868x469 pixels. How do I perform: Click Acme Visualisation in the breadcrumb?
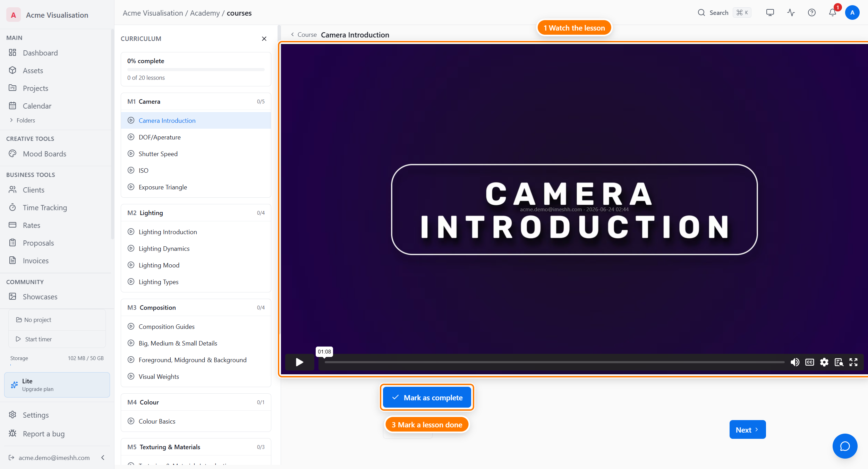pyautogui.click(x=153, y=13)
